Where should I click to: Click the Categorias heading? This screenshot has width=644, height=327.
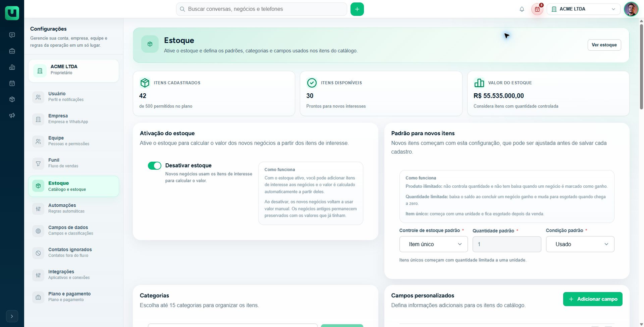[155, 296]
